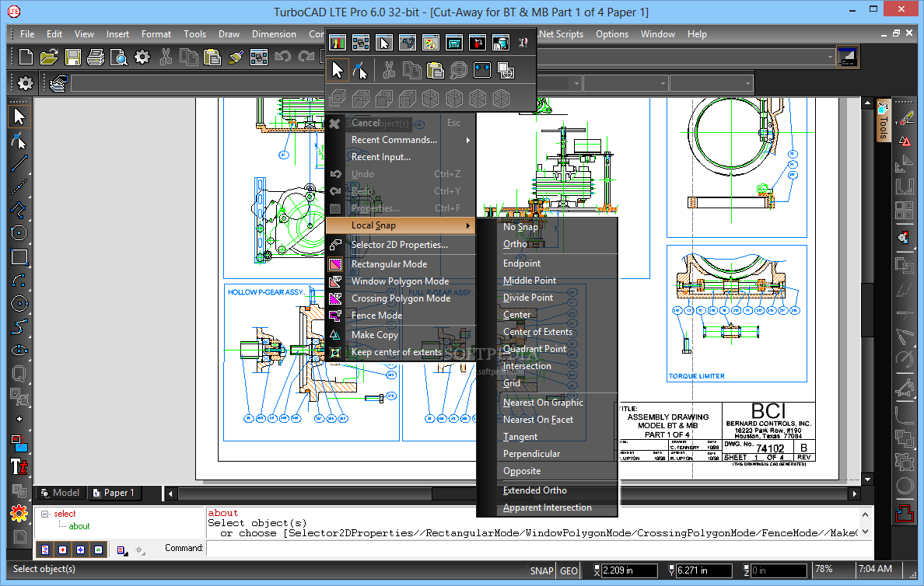Choose the Polyline tool in left toolbar
The height and width of the screenshot is (586, 924).
click(19, 211)
